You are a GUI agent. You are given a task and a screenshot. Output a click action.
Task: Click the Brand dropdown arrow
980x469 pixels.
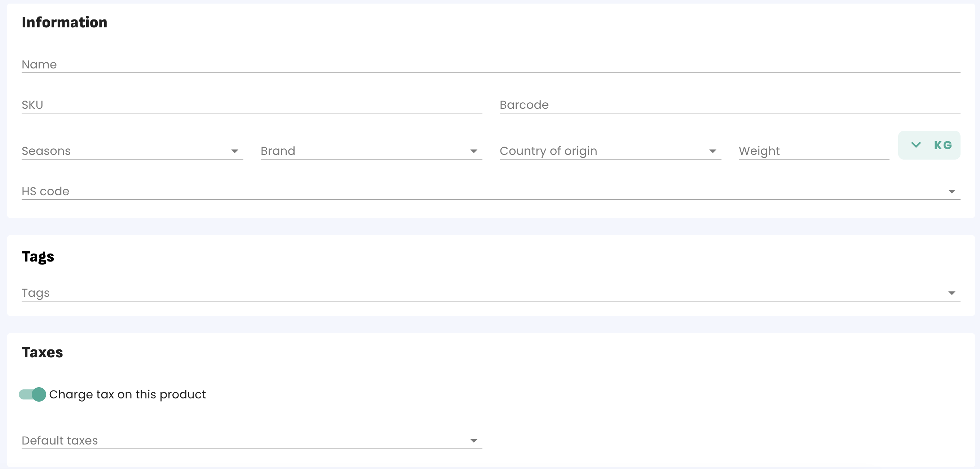pyautogui.click(x=474, y=151)
